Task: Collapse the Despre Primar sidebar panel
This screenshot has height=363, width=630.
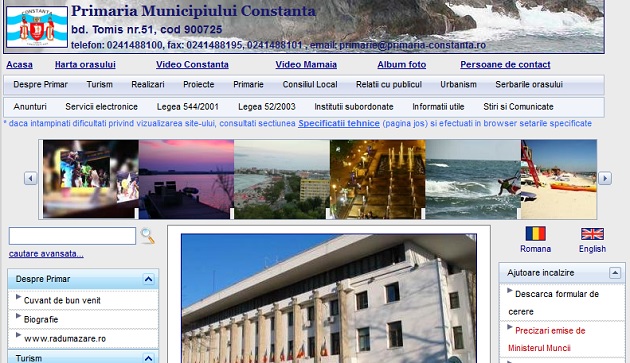Action: [x=148, y=279]
